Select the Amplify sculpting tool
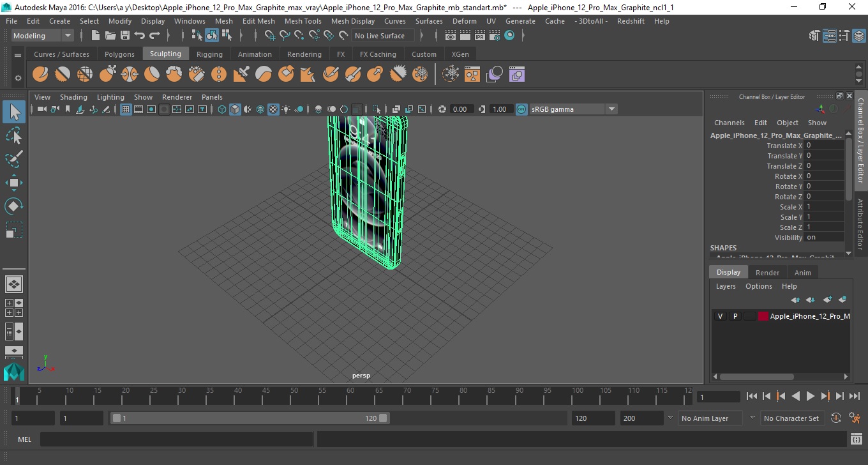868x465 pixels. 398,75
